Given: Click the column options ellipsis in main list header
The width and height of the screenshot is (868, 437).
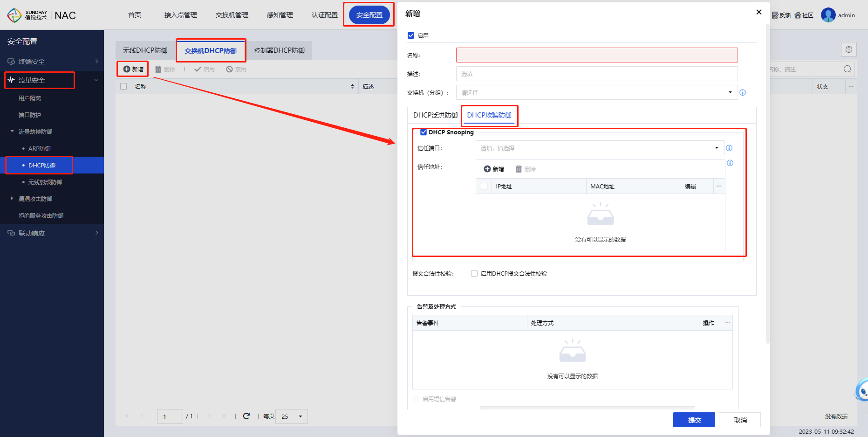Looking at the screenshot, I should pyautogui.click(x=851, y=86).
